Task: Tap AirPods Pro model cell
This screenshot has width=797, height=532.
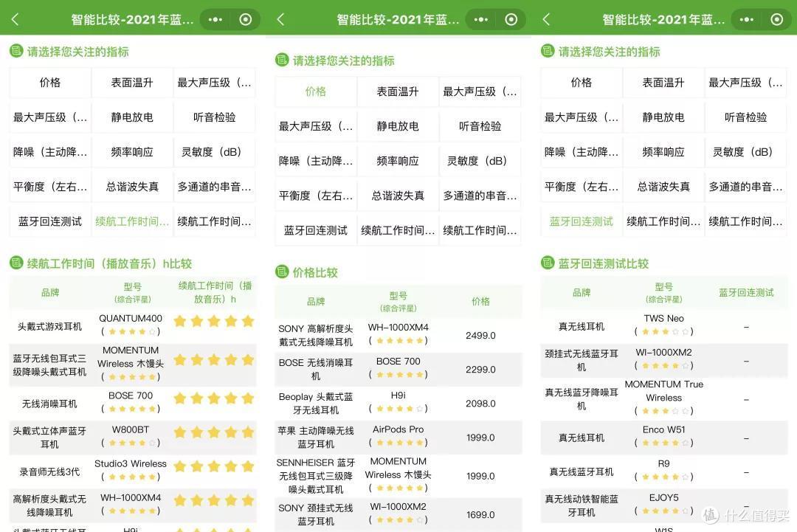Action: click(x=398, y=436)
